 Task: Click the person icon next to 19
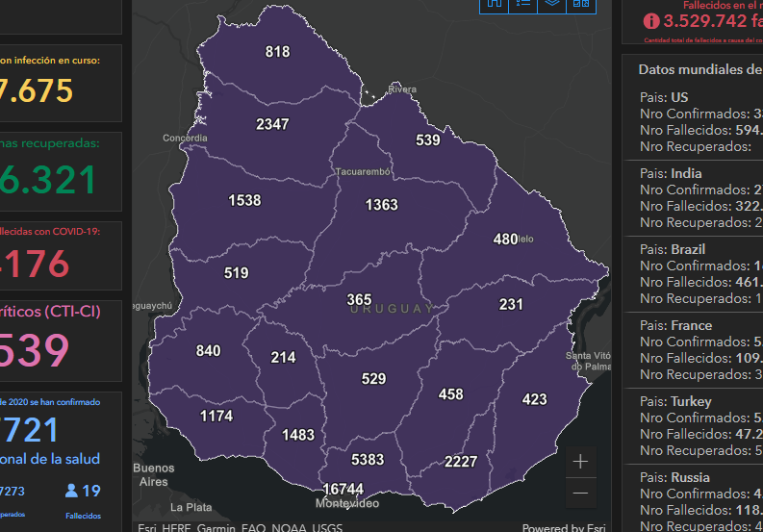coord(71,491)
